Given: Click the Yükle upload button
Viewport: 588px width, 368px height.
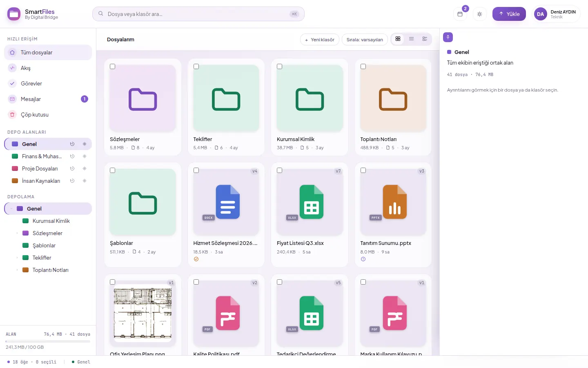Looking at the screenshot, I should [509, 14].
